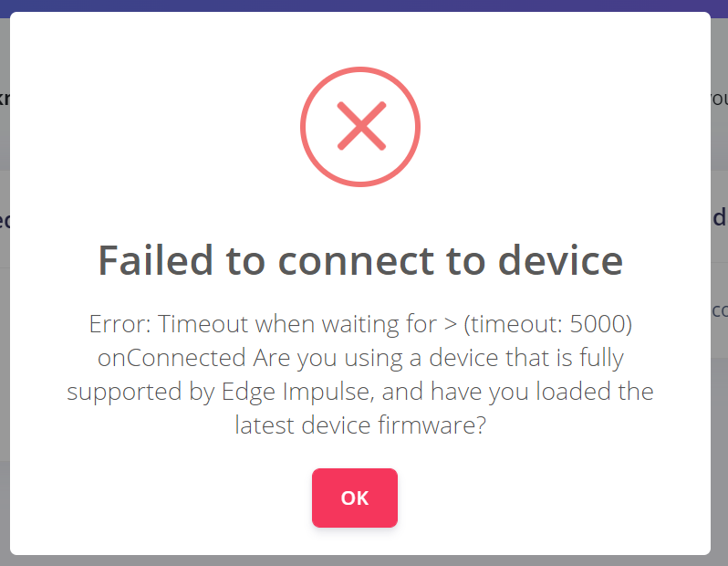Viewport: 728px width, 566px height.
Task: Click the 'onConnected' word in the message
Action: [172, 358]
